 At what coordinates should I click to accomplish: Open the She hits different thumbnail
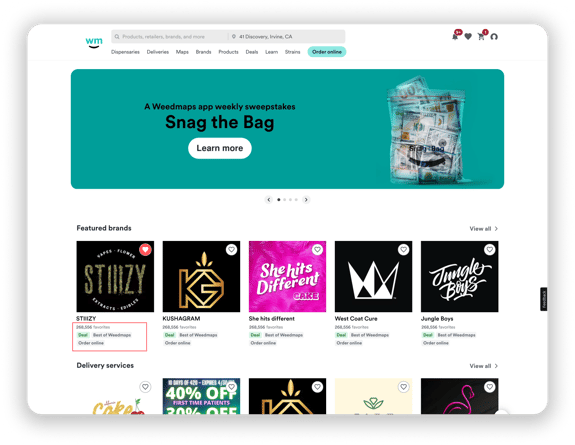coord(287,276)
